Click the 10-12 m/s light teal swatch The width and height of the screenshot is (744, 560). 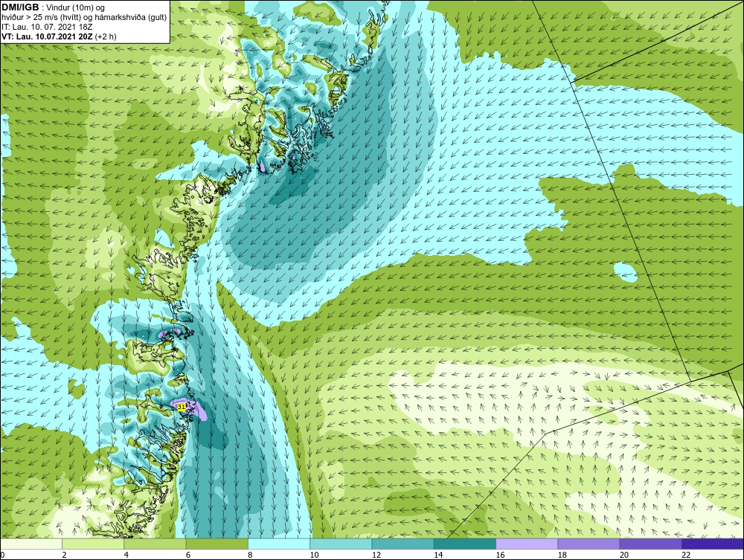tap(341, 544)
